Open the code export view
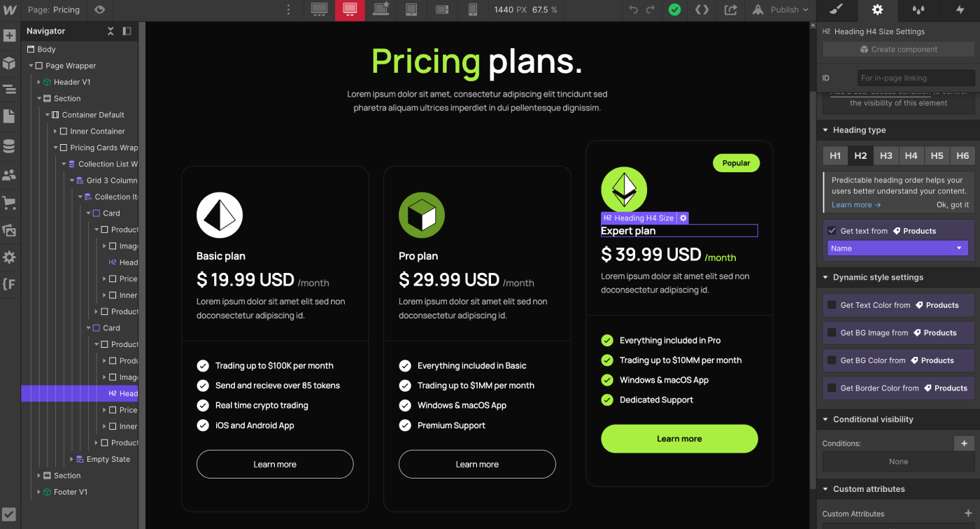Viewport: 980px width, 529px height. [702, 10]
